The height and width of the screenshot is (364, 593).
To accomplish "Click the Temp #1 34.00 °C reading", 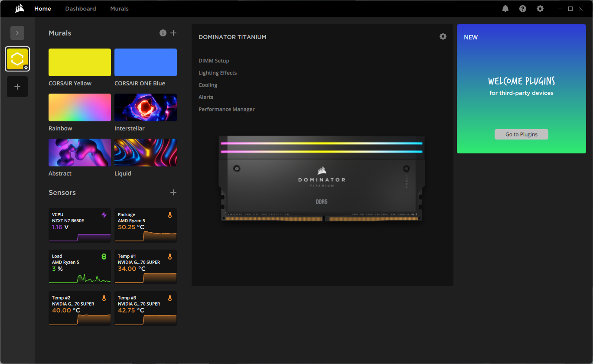I will point(132,269).
